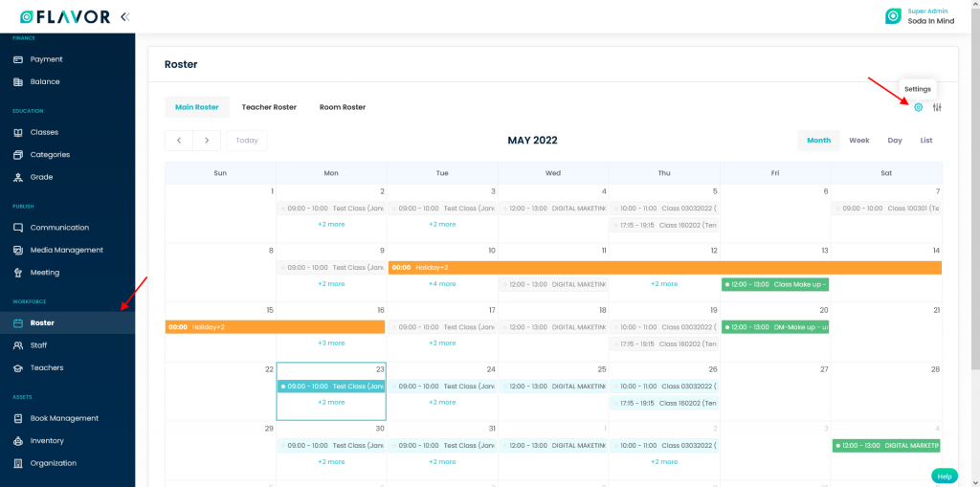Switch to Room Roster tab
Image resolution: width=980 pixels, height=487 pixels.
pos(343,107)
